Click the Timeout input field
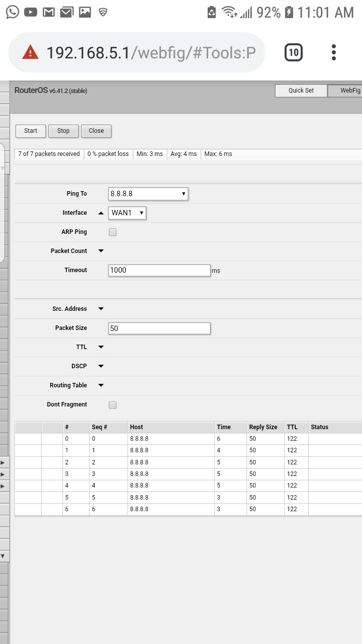362x644 pixels. (159, 270)
